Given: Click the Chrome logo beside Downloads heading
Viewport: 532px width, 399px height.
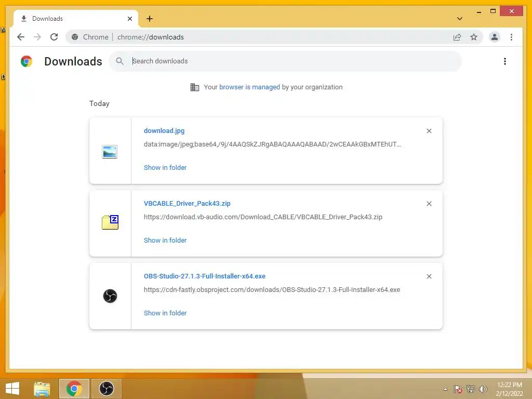Looking at the screenshot, I should click(26, 61).
